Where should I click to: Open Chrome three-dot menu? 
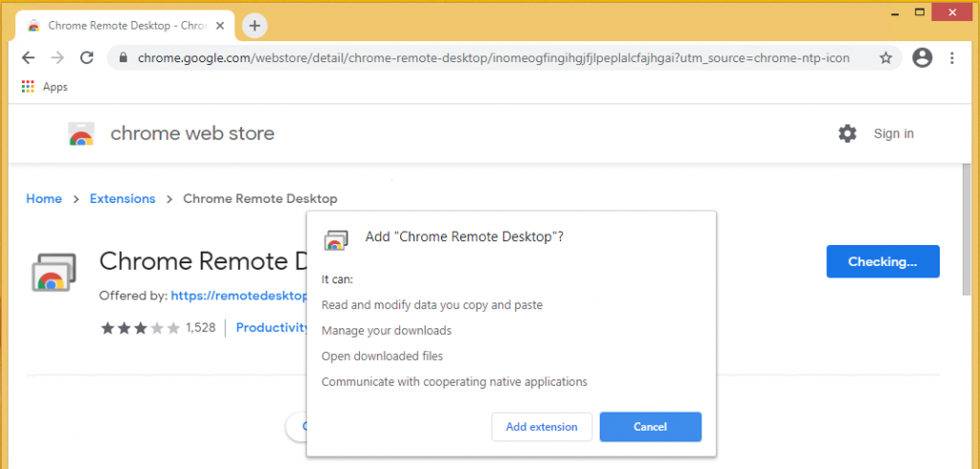[x=951, y=58]
